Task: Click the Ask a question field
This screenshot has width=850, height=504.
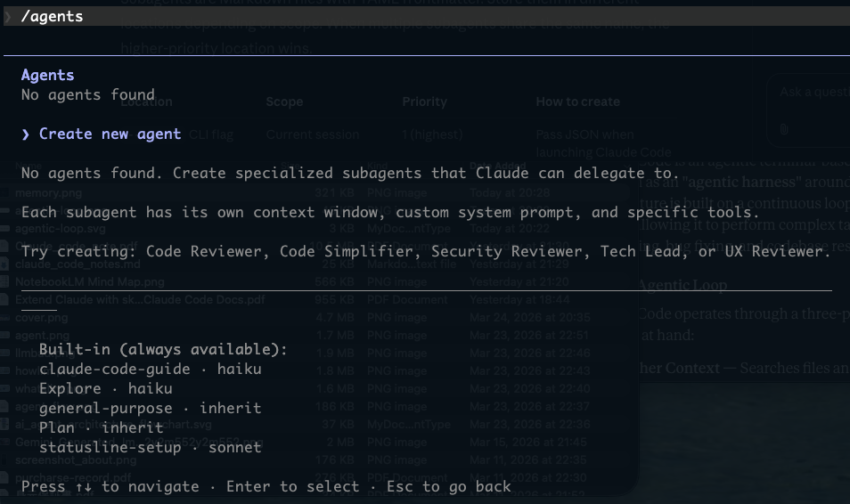Action: click(x=811, y=93)
